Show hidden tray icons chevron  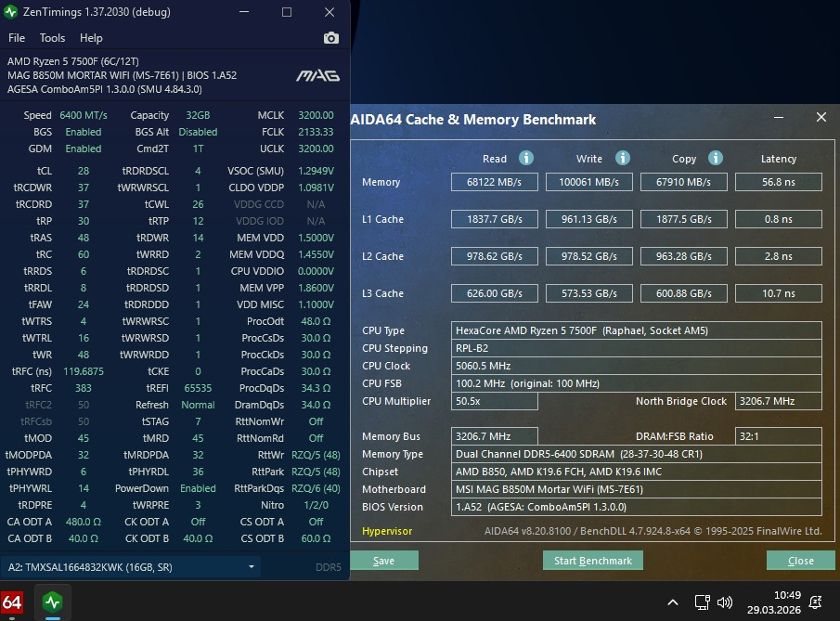(x=673, y=602)
